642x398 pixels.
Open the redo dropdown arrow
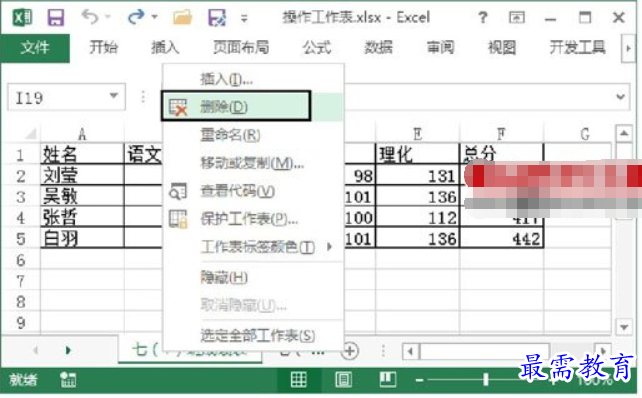point(154,17)
